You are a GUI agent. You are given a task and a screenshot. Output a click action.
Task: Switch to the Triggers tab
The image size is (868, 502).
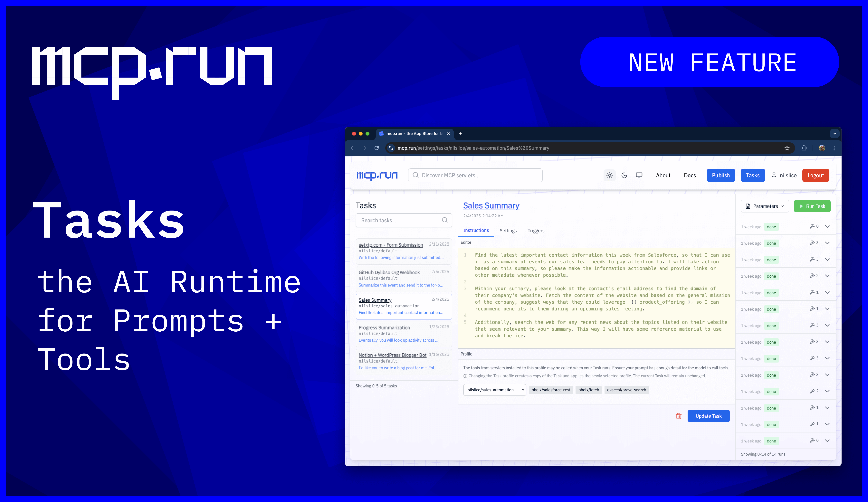[x=536, y=231]
